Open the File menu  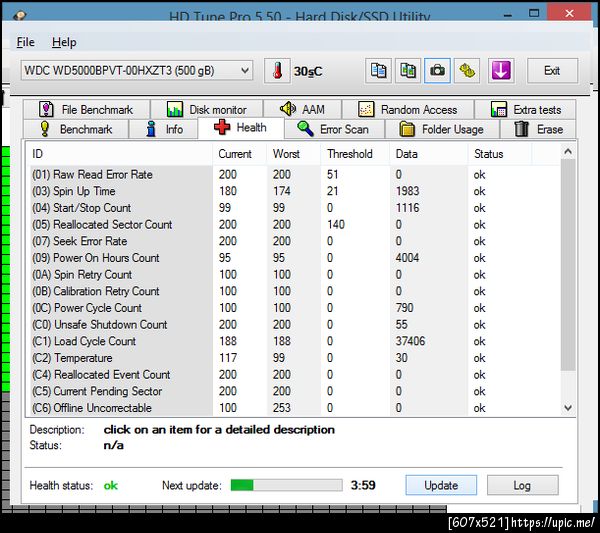tap(26, 42)
